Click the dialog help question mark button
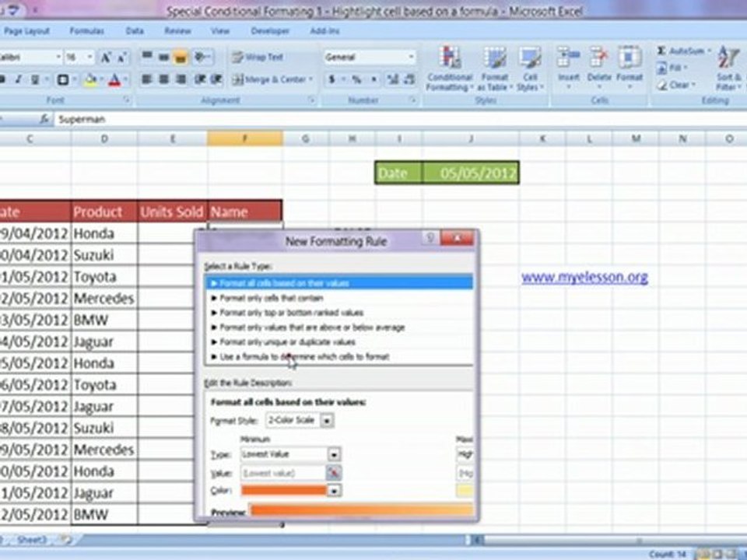 (430, 237)
